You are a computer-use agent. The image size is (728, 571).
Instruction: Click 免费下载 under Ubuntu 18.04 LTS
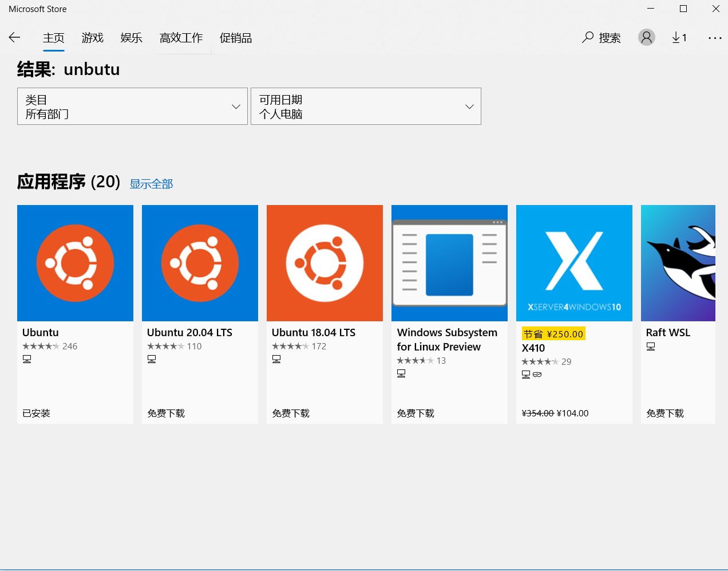point(291,413)
